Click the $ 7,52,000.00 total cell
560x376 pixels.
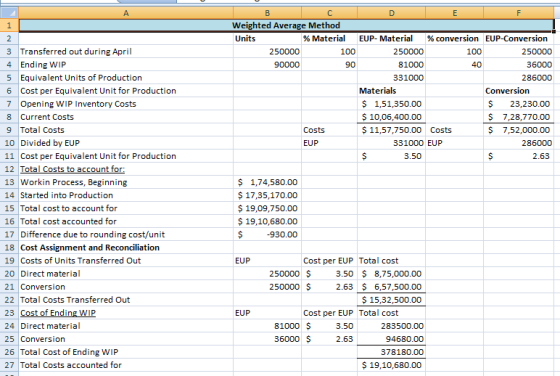pyautogui.click(x=519, y=130)
